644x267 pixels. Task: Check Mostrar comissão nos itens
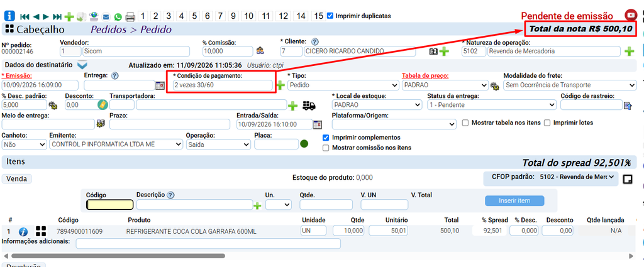point(326,148)
